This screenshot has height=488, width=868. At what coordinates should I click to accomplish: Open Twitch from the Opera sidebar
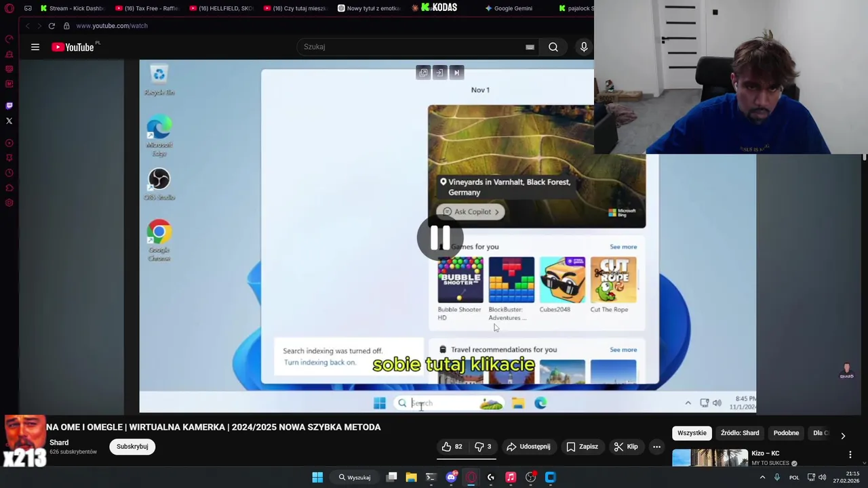pos(9,106)
